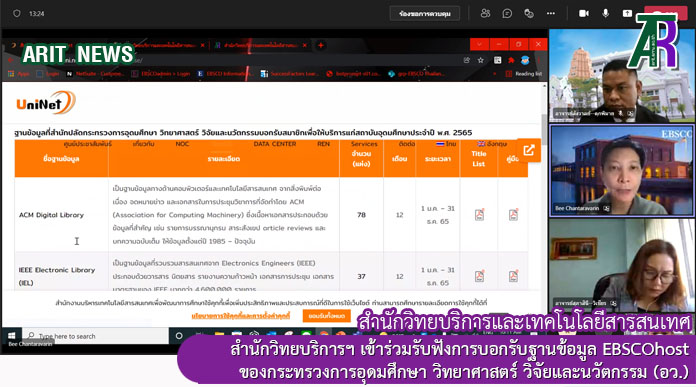
Task: Expand the bookmarks overflow chevron
Action: (495, 74)
